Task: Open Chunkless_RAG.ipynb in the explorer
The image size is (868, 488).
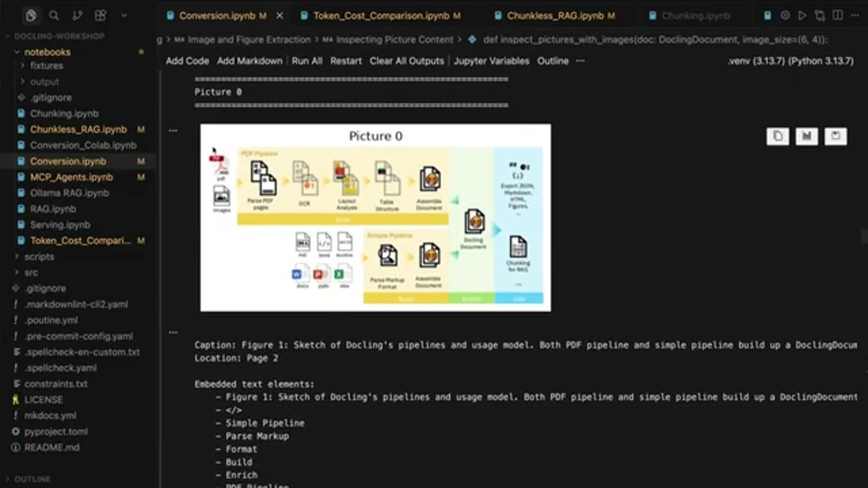Action: (78, 129)
